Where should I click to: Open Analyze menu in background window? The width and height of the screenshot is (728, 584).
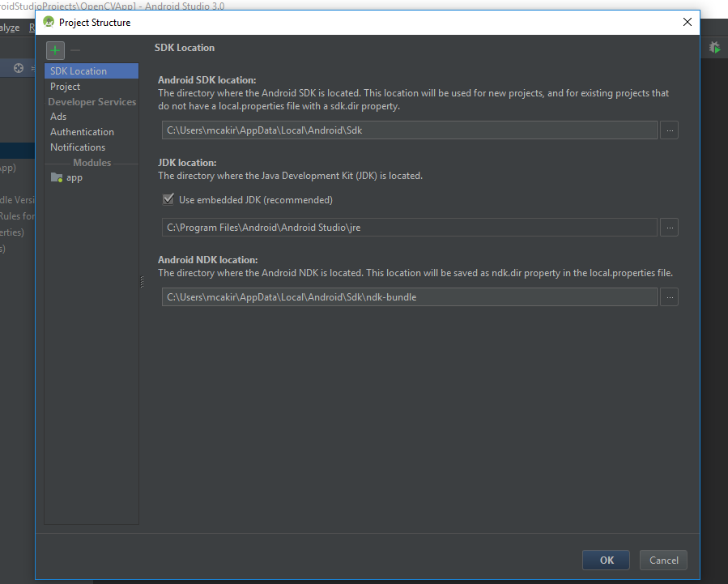pyautogui.click(x=9, y=28)
